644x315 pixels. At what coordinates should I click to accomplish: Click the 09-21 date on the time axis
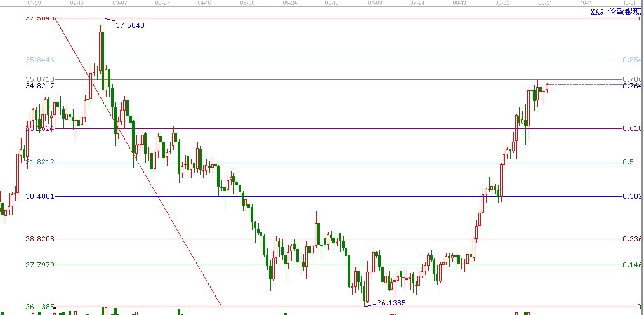tap(545, 3)
